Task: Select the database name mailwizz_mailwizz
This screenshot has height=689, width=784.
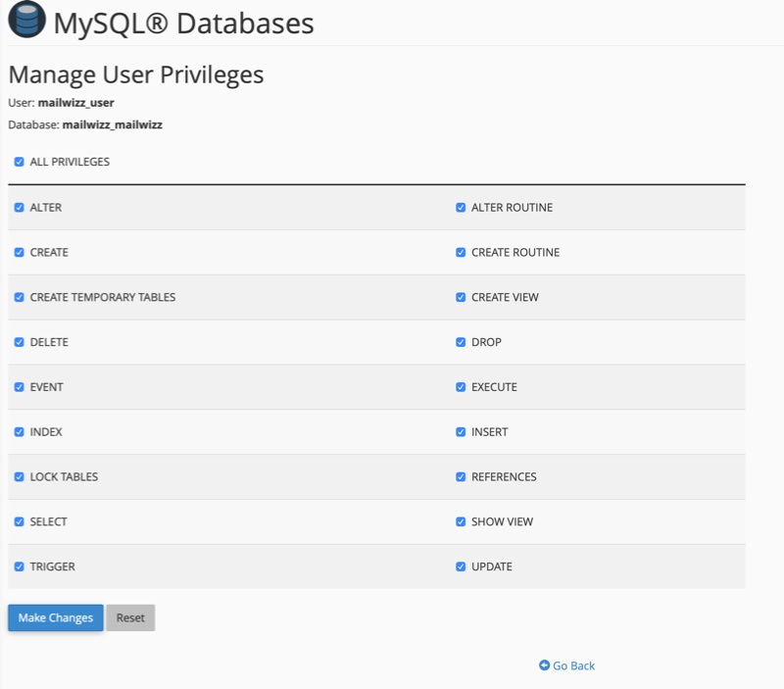Action: coord(113,124)
